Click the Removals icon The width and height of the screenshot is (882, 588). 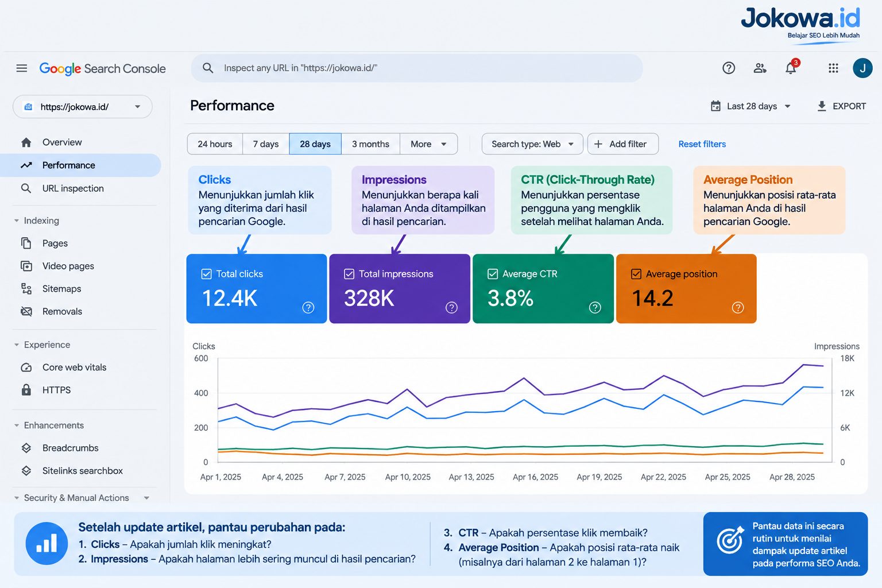pos(26,311)
